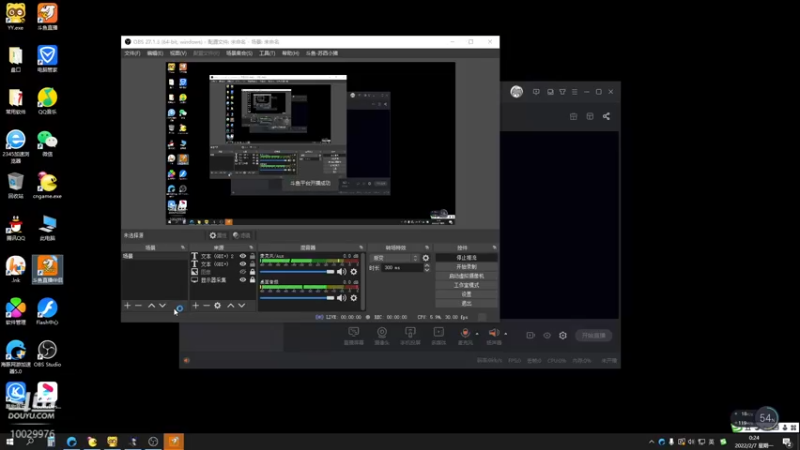Add a new source with plus icon

pos(195,306)
